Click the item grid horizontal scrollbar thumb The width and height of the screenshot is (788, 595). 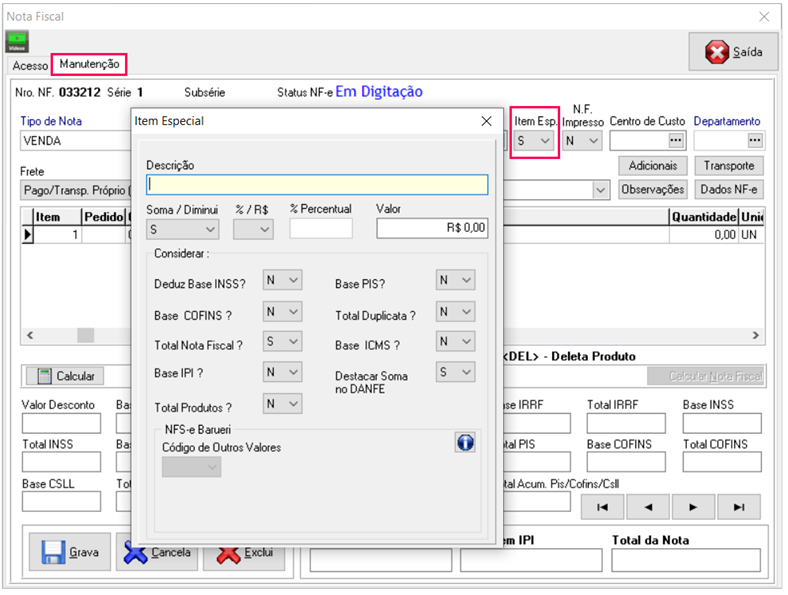86,336
